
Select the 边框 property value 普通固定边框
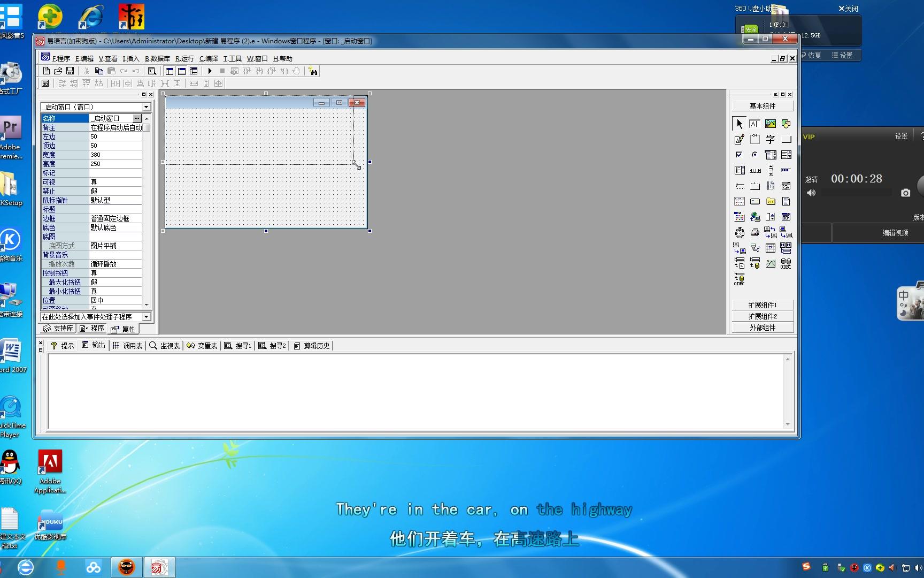click(115, 218)
